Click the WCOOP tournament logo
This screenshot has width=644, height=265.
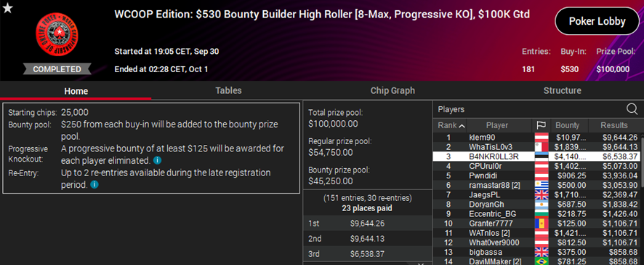[57, 34]
